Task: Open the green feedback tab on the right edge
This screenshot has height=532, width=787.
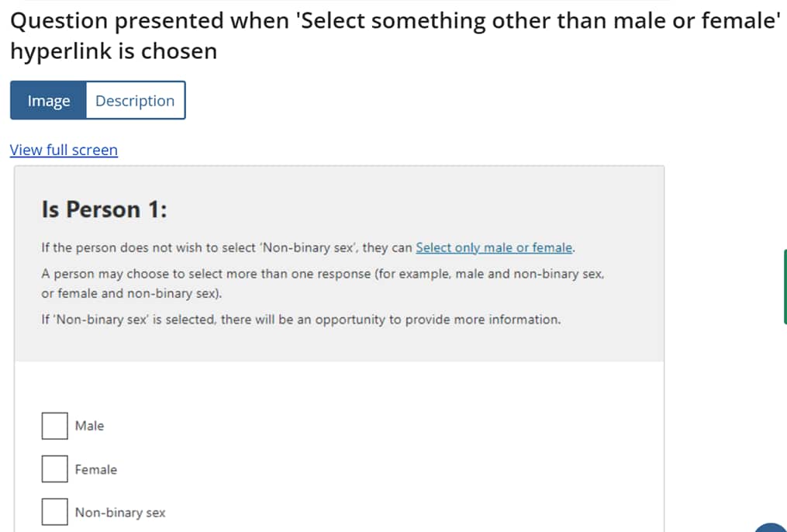Action: pos(784,287)
